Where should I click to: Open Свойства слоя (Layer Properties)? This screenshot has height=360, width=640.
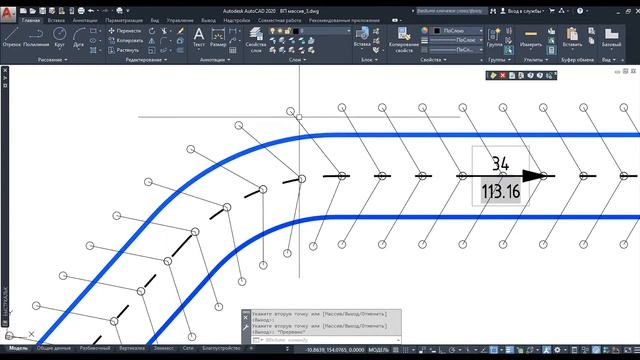pos(256,40)
